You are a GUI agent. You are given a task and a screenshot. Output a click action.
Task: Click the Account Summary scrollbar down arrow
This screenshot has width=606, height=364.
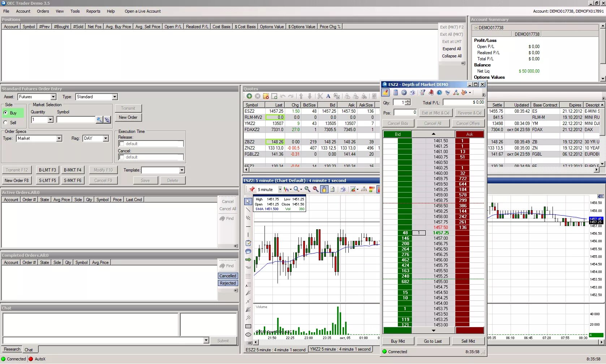point(603,78)
